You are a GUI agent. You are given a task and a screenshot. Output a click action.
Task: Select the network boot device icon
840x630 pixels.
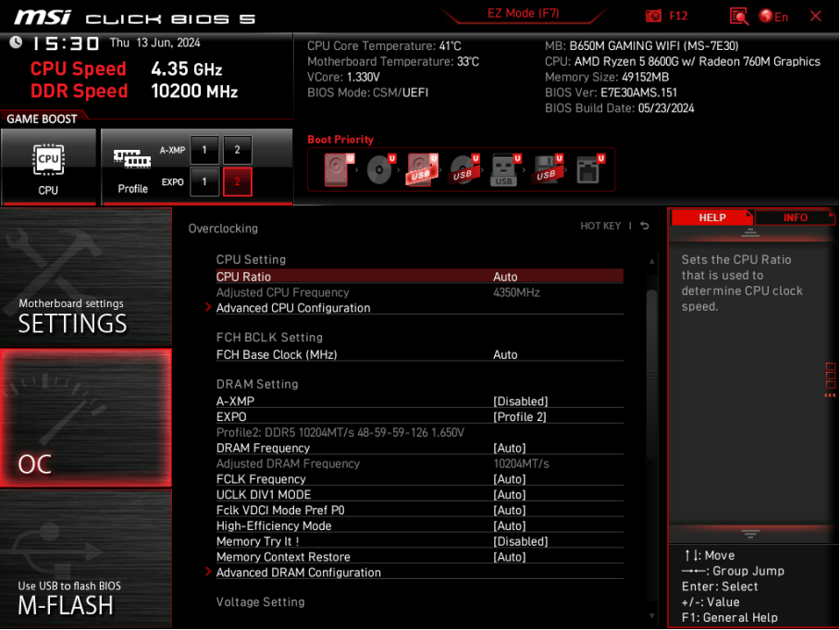coord(590,170)
